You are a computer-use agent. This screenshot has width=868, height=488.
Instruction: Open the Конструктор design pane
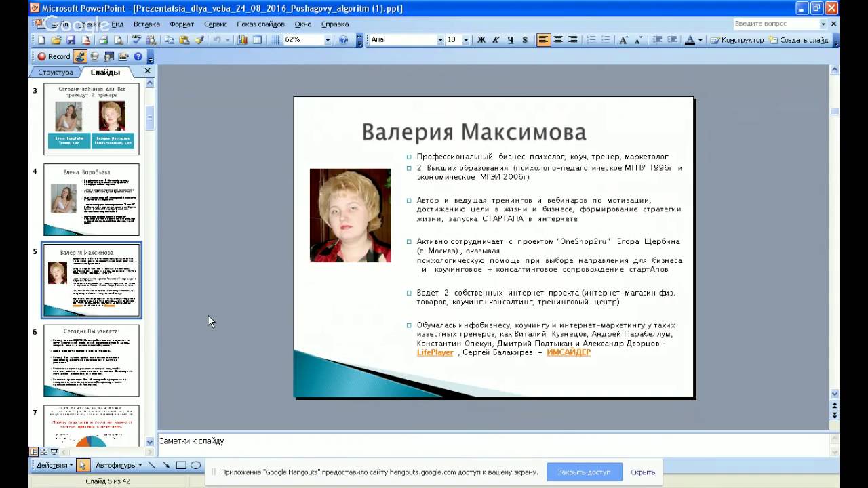coord(736,40)
